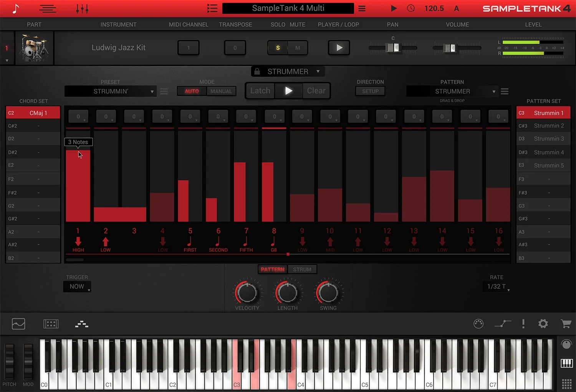Open the Rate dropdown showing 1/32 T
Viewport: 576px width, 392px height.
click(496, 286)
